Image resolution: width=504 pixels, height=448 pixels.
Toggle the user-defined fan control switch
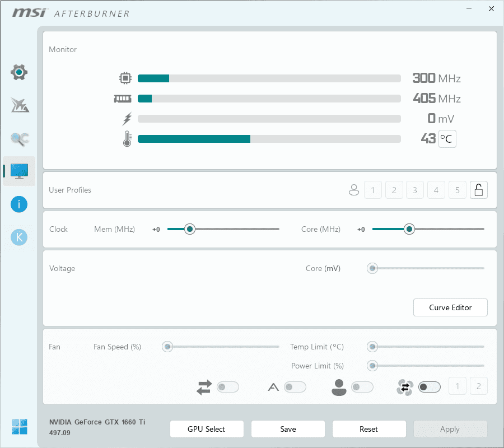coord(362,387)
